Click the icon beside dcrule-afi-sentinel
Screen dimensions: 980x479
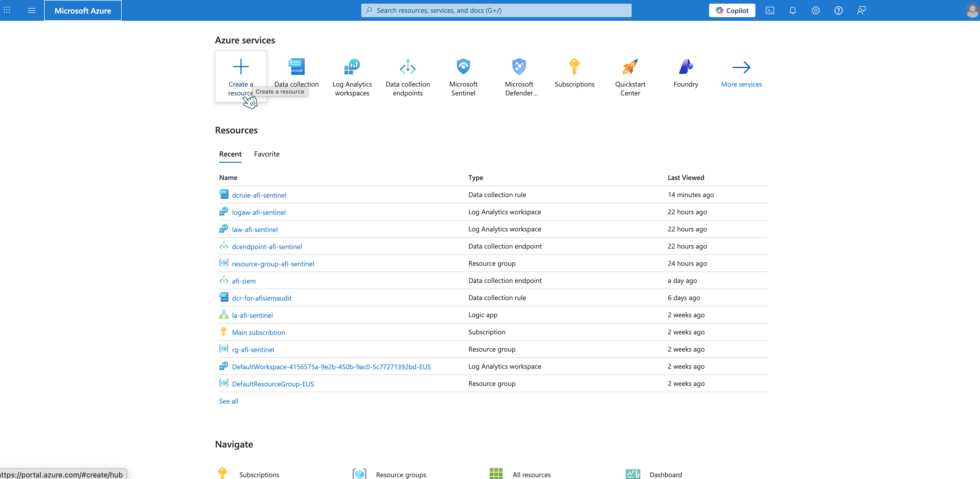[224, 194]
